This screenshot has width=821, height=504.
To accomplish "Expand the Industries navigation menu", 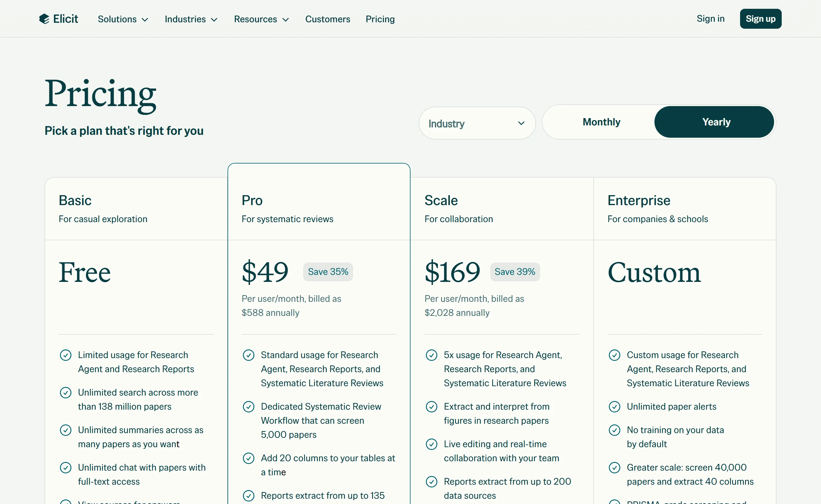I will 191,19.
